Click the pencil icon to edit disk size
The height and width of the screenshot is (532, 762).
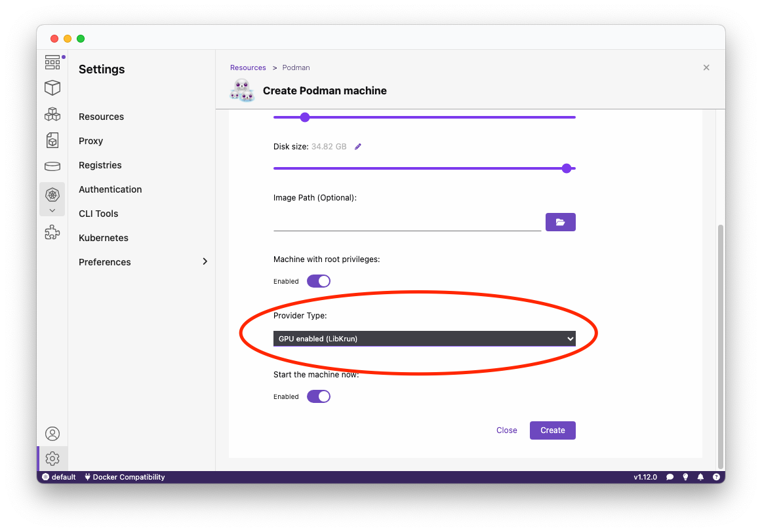358,147
